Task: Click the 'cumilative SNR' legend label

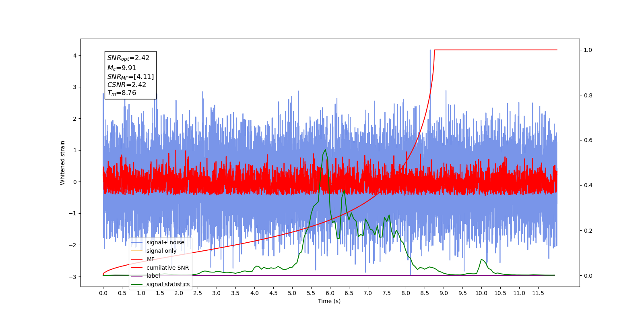Action: tap(167, 268)
